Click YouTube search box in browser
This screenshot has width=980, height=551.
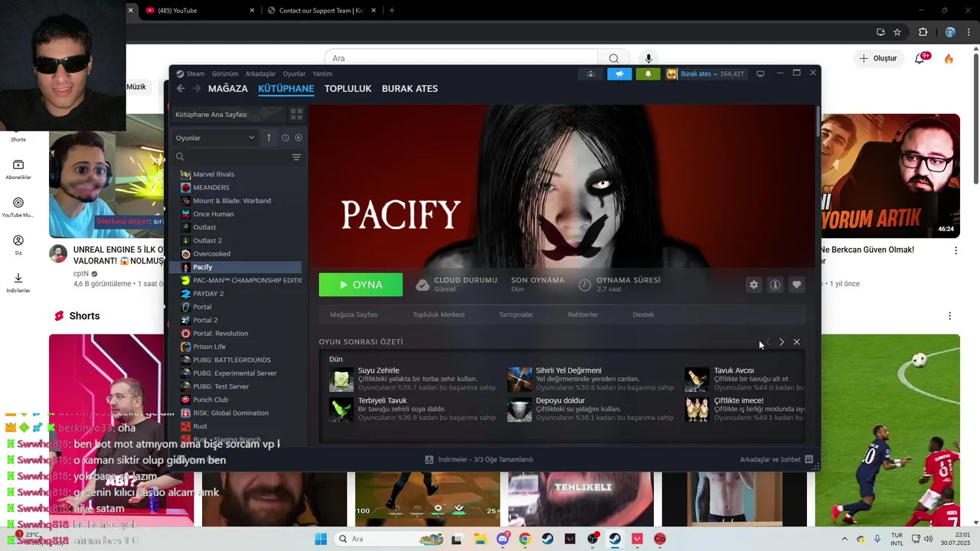(462, 58)
